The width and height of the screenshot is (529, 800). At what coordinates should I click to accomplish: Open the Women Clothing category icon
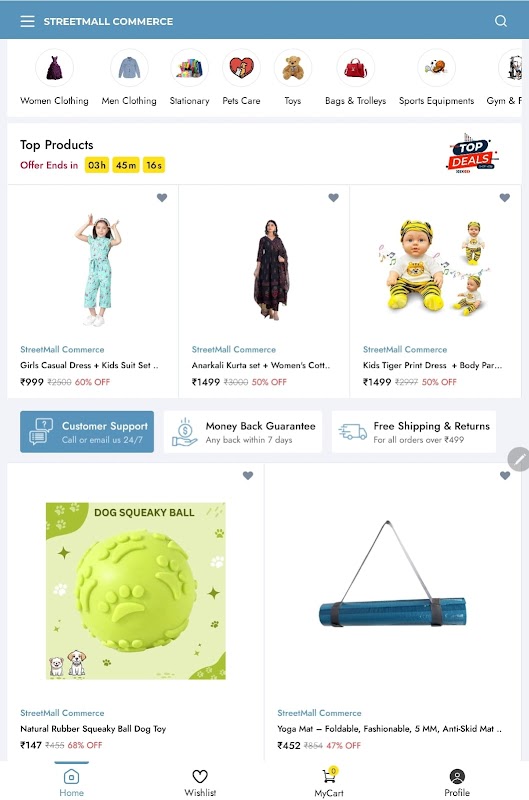point(54,68)
